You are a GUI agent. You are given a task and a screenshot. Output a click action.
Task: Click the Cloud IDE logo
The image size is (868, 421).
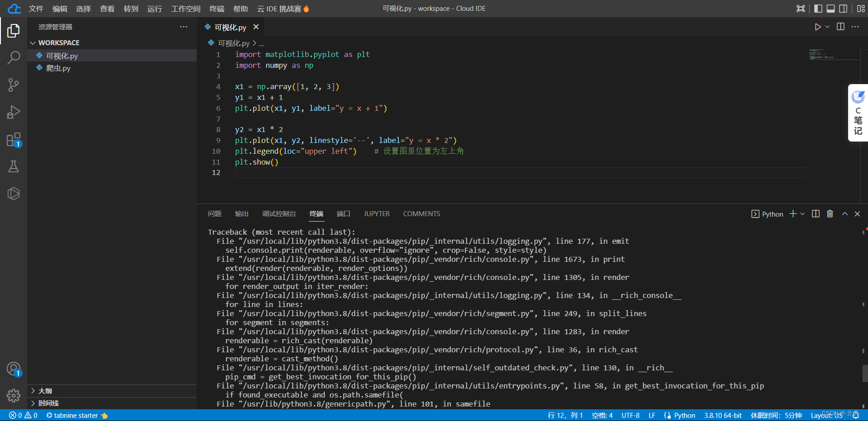(14, 9)
